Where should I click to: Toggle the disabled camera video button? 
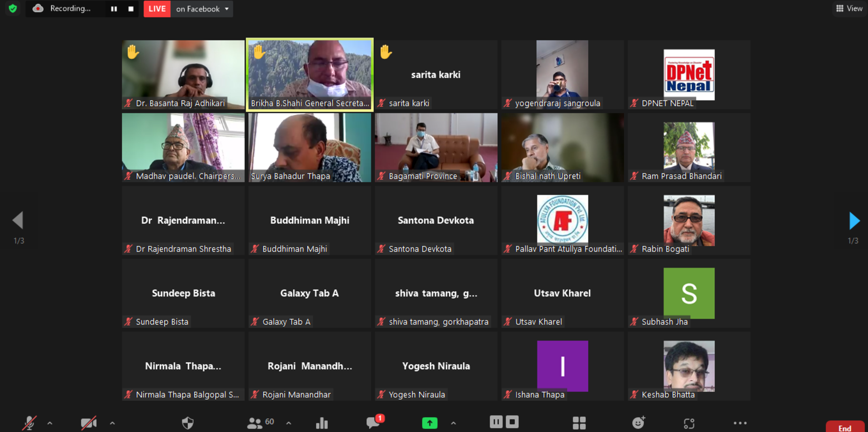pyautogui.click(x=89, y=423)
